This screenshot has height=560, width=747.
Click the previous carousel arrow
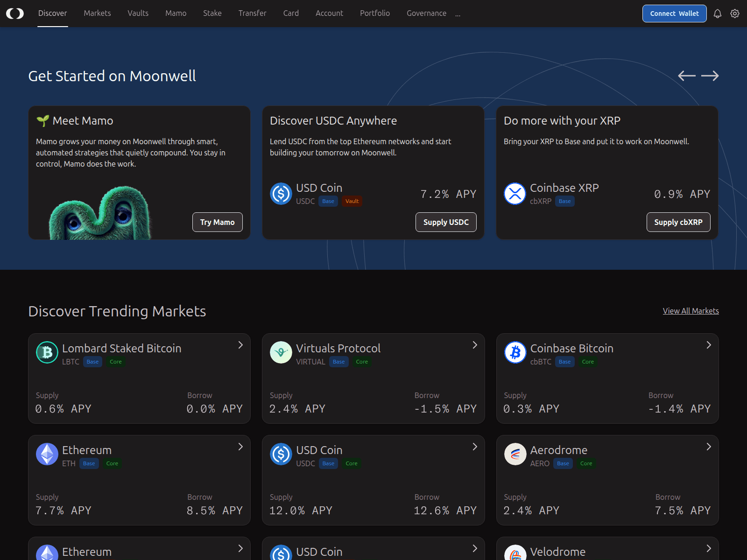686,76
